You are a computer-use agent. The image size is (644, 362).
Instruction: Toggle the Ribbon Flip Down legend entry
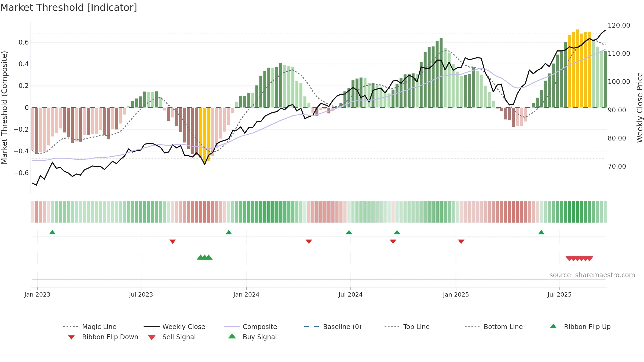click(x=103, y=337)
